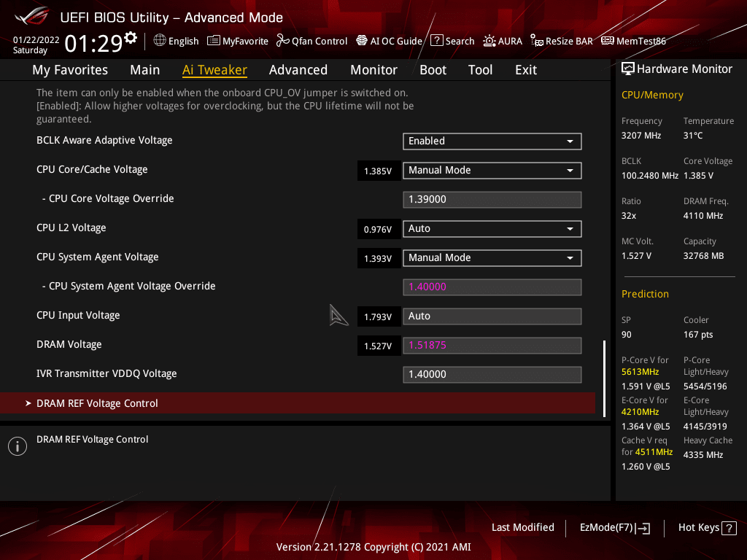Click the 4110 MHz DRAM Freq. value
This screenshot has height=560, width=747.
(703, 216)
